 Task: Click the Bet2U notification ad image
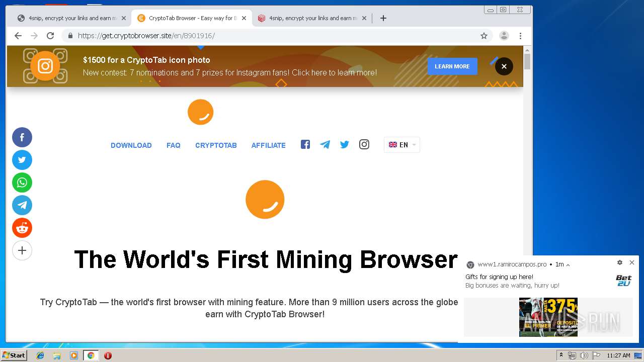point(548,317)
